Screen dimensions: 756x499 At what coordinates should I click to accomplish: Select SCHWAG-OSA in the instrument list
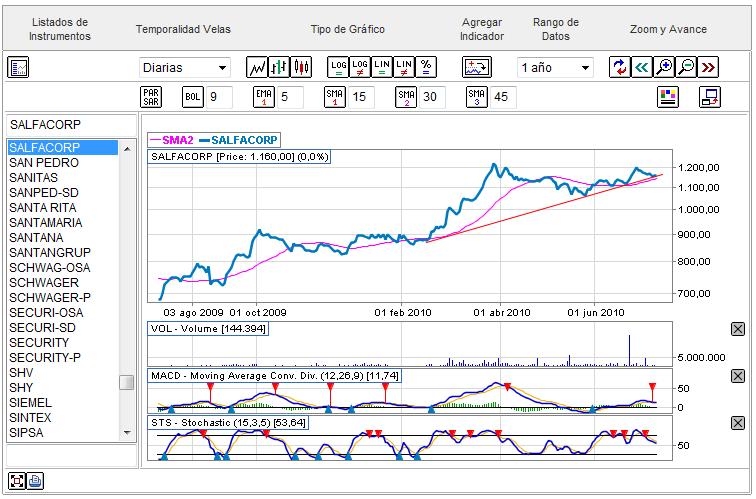tap(63, 268)
